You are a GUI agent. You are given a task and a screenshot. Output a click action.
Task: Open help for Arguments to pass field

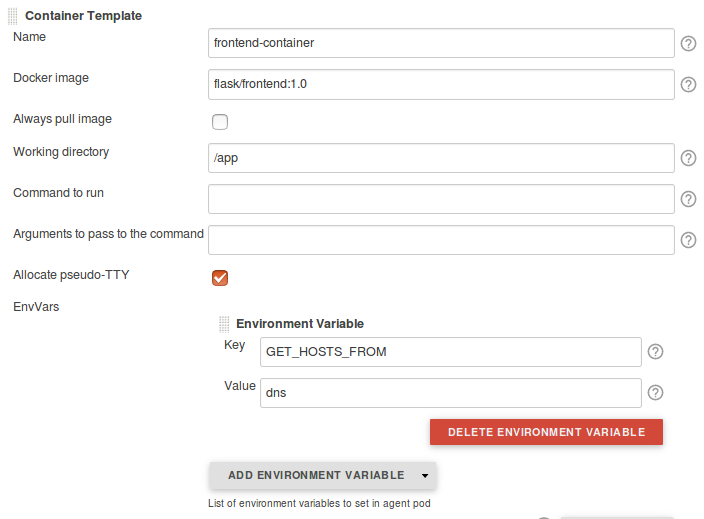[x=688, y=240]
